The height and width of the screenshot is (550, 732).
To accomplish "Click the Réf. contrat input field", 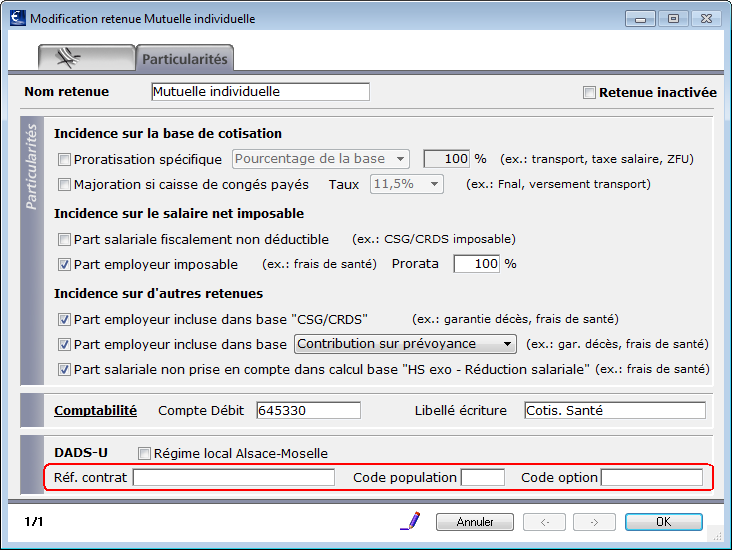I will pos(234,478).
